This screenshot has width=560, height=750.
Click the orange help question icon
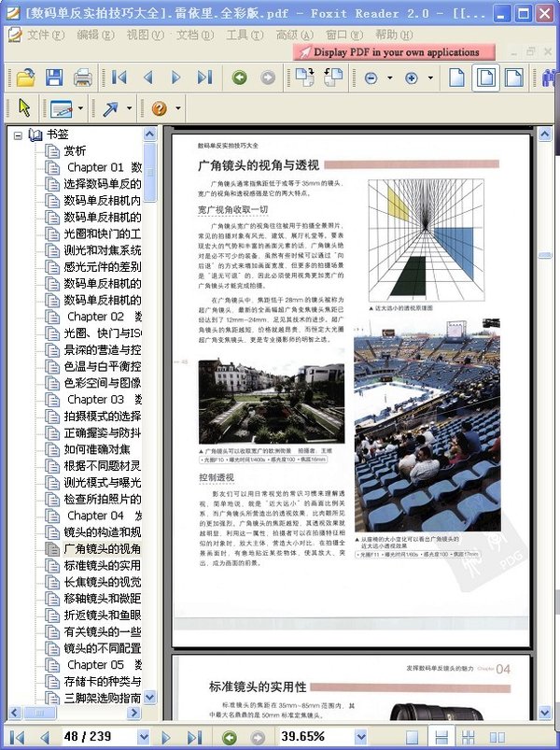[x=159, y=108]
